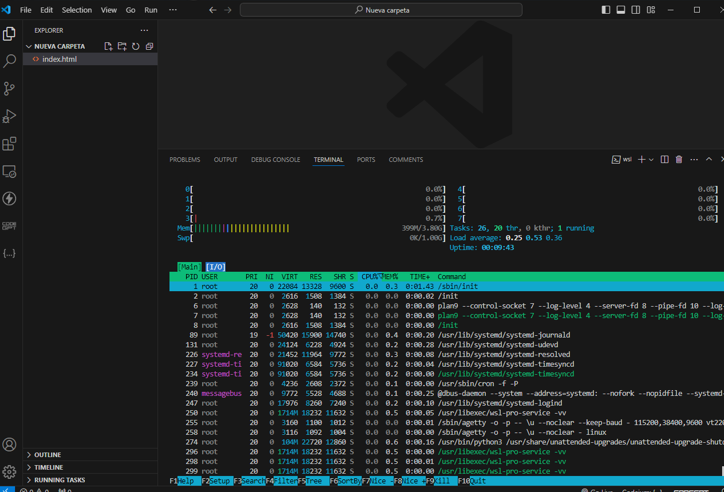The width and height of the screenshot is (724, 492).
Task: Open Search in the activity bar
Action: tap(10, 61)
